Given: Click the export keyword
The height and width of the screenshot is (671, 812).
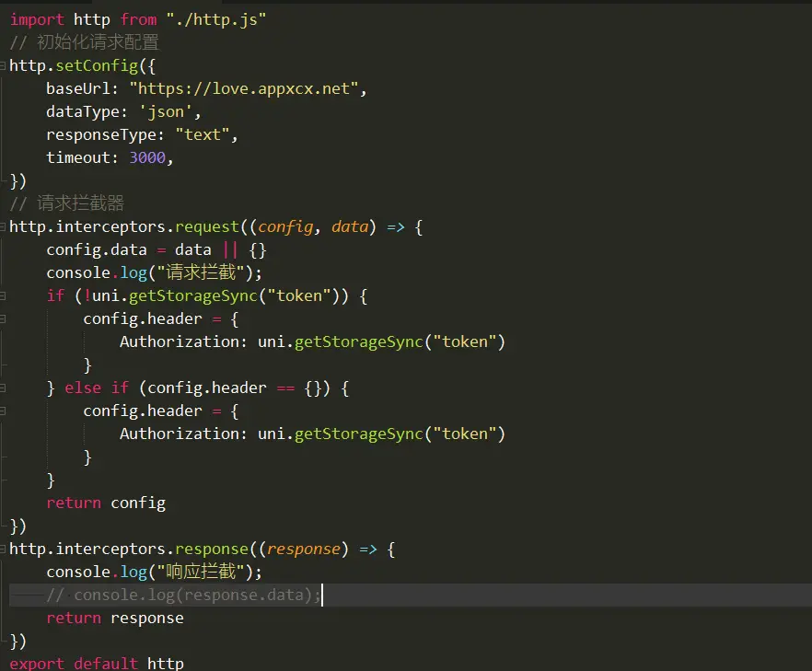Looking at the screenshot, I should (37, 664).
